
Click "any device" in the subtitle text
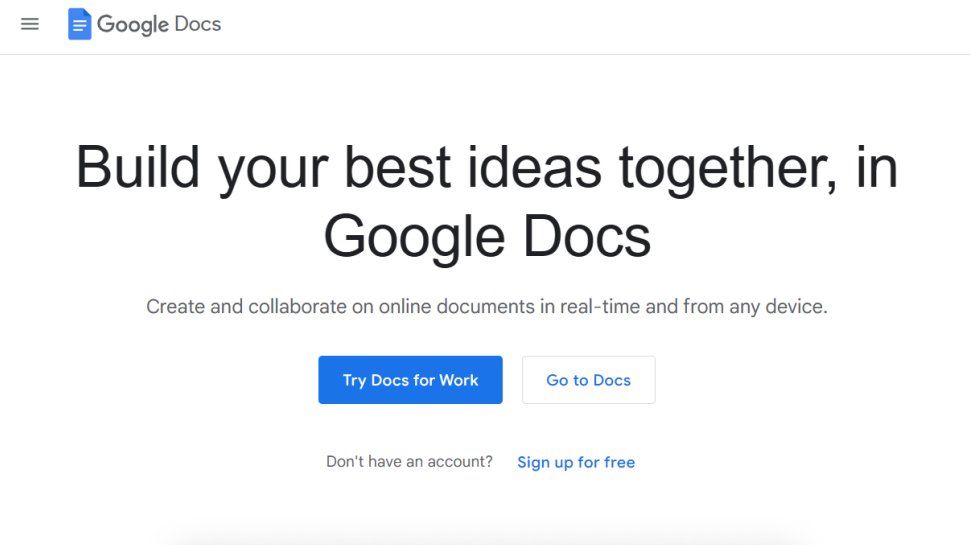click(x=778, y=306)
